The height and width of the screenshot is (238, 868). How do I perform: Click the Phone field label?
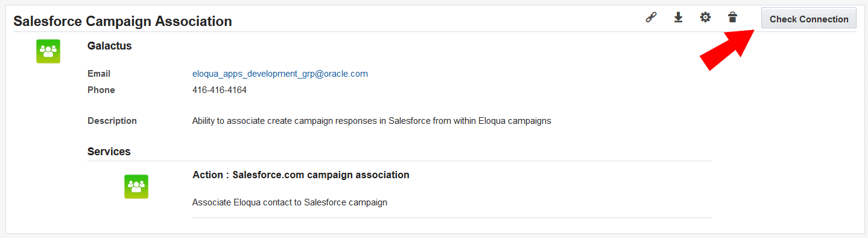[101, 90]
